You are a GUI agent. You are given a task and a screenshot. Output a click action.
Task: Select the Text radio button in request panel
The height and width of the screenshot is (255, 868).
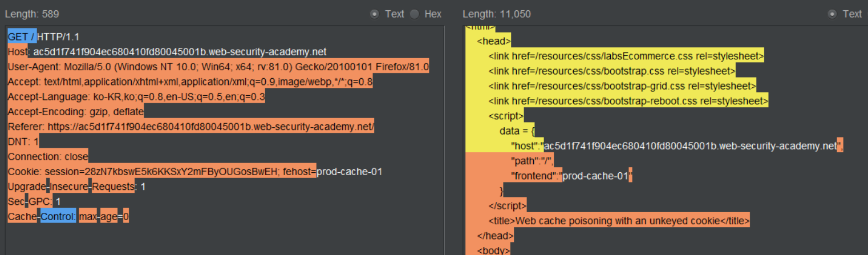click(374, 14)
